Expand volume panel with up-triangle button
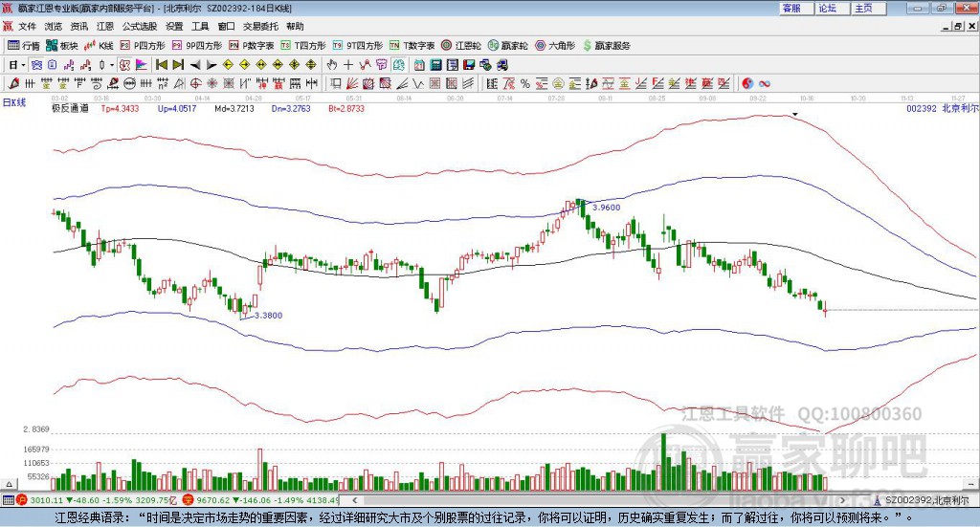Viewport: 980px width, 527px height. tap(9, 484)
